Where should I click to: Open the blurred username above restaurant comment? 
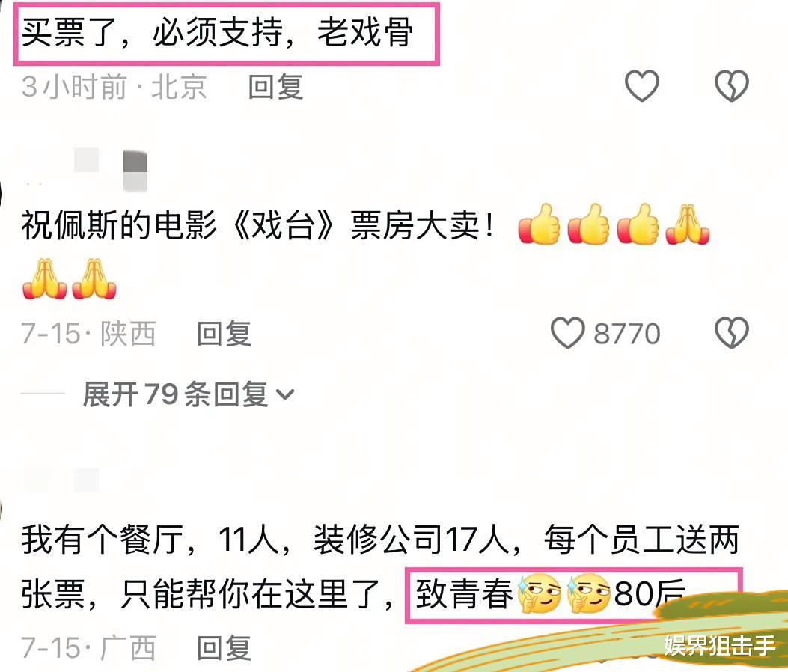(x=85, y=480)
